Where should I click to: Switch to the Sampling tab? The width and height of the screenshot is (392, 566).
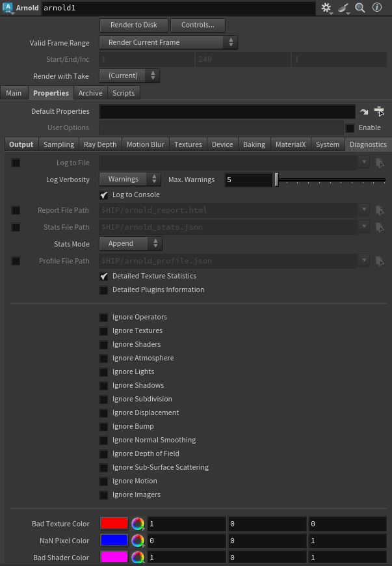click(59, 144)
